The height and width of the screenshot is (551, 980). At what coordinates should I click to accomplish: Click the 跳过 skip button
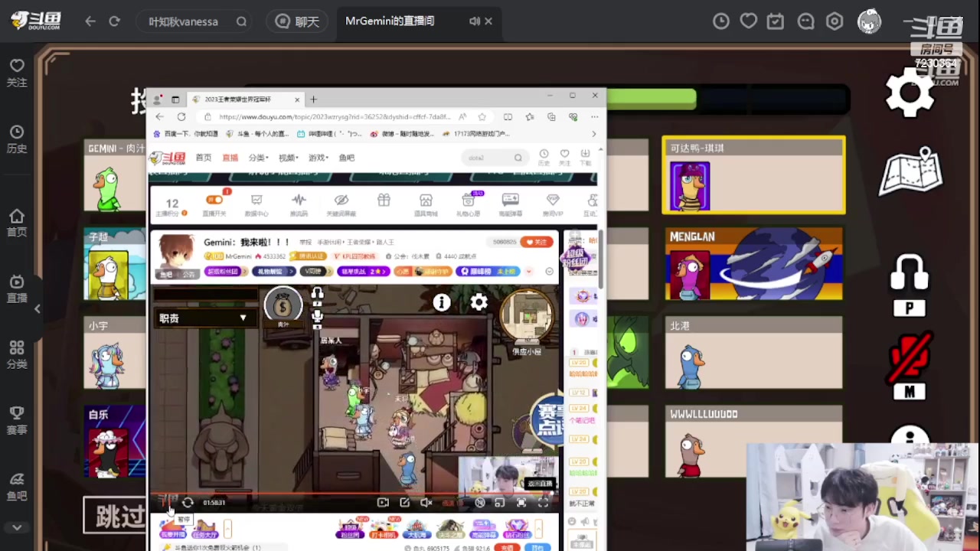point(115,516)
